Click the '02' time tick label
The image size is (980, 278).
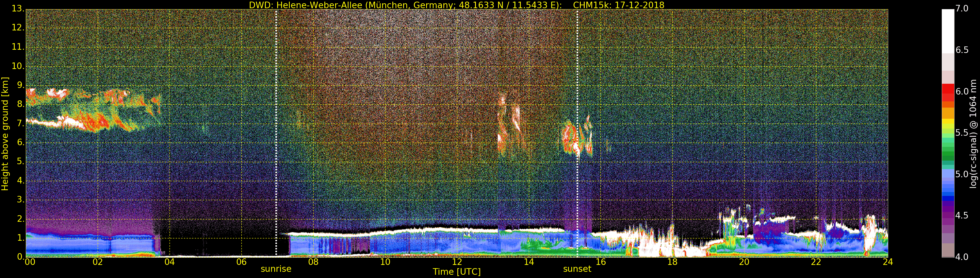97,262
